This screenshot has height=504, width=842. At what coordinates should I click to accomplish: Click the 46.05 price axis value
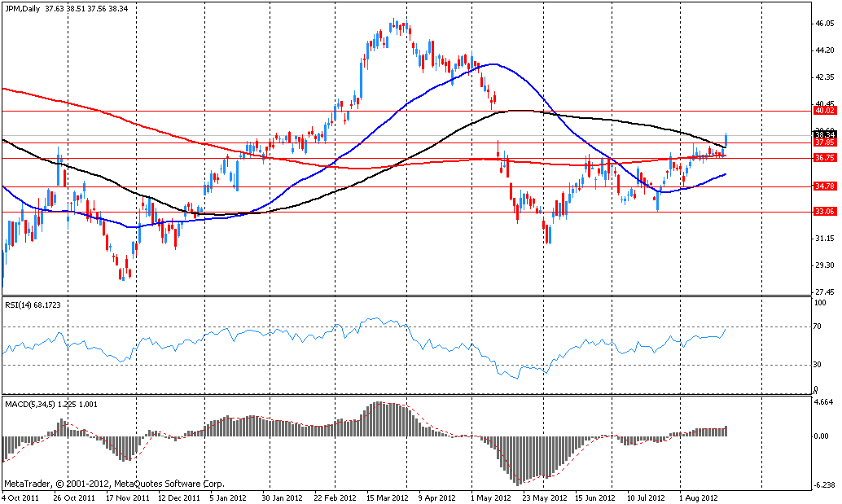[x=825, y=24]
